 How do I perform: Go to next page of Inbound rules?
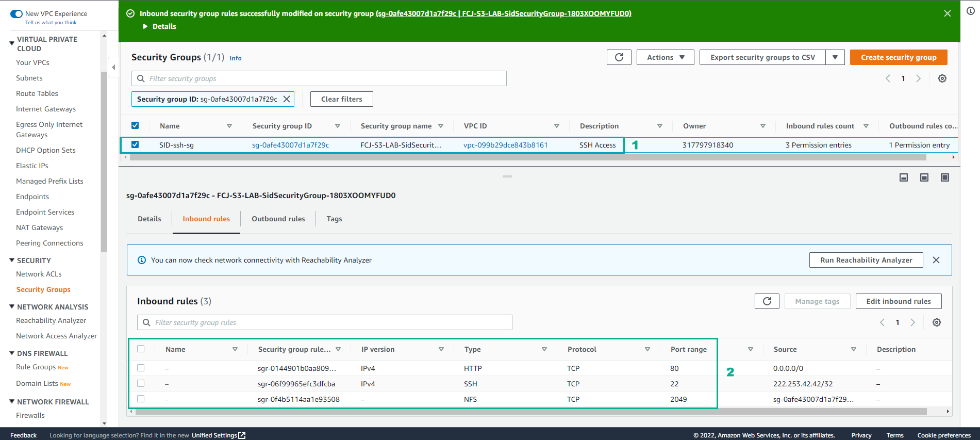tap(912, 322)
